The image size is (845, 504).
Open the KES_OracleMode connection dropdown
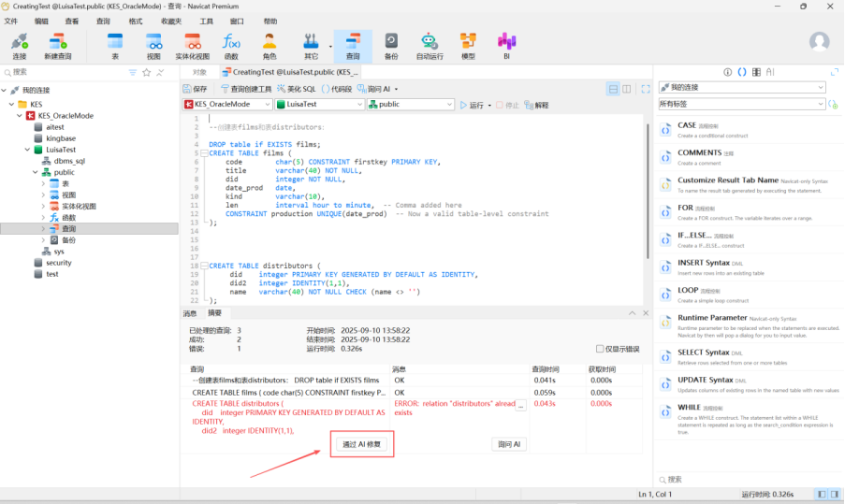[227, 105]
